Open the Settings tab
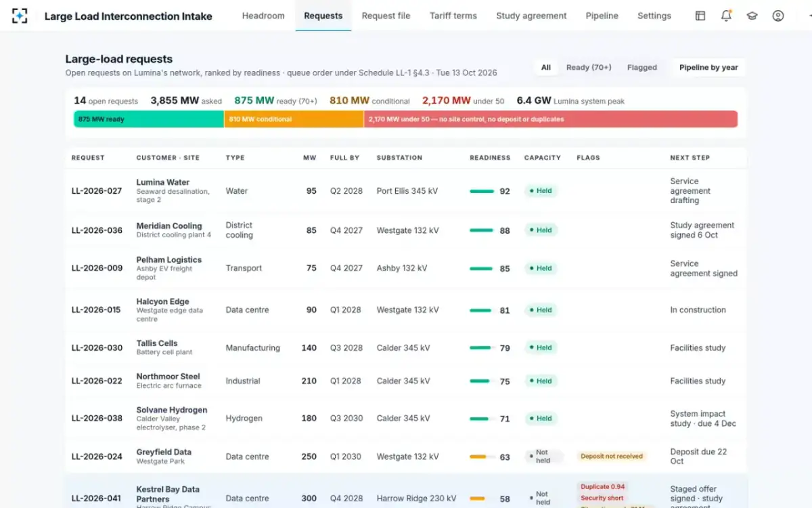 point(654,16)
